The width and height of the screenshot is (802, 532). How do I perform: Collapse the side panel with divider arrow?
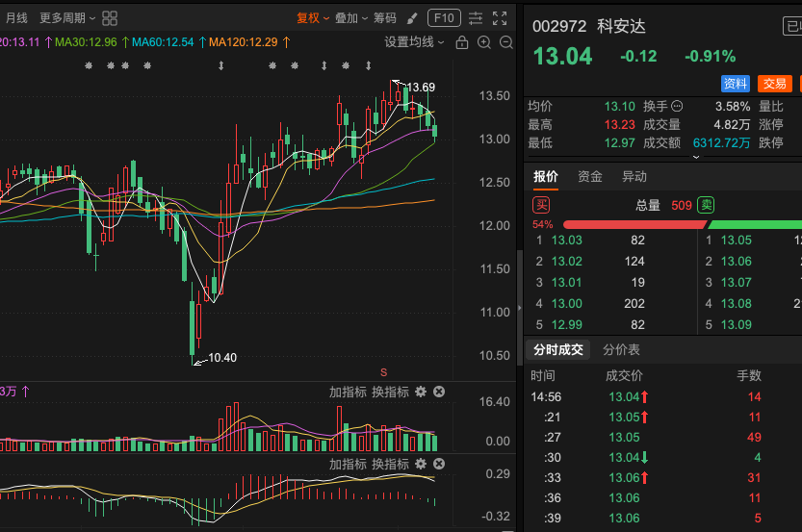[x=520, y=308]
